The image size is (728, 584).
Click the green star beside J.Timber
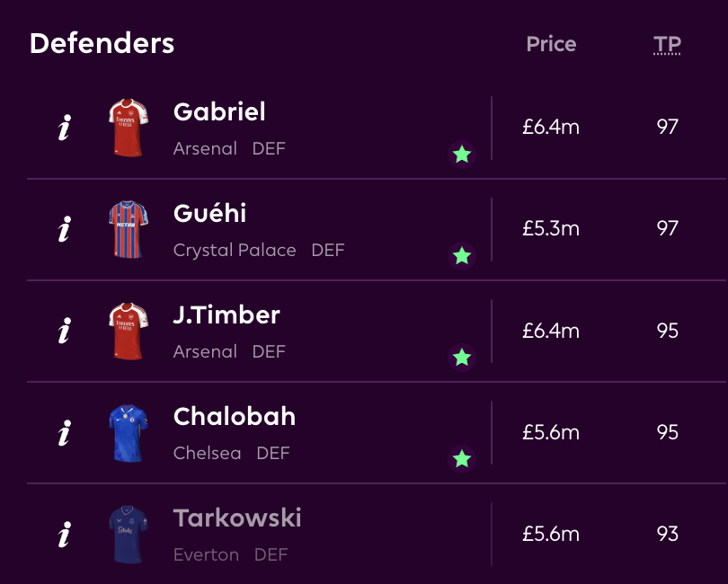[462, 358]
